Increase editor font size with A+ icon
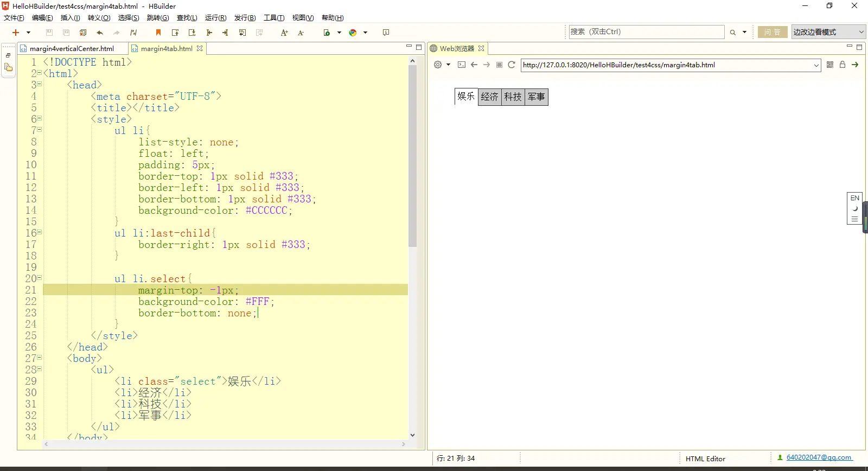This screenshot has width=868, height=471. [284, 33]
